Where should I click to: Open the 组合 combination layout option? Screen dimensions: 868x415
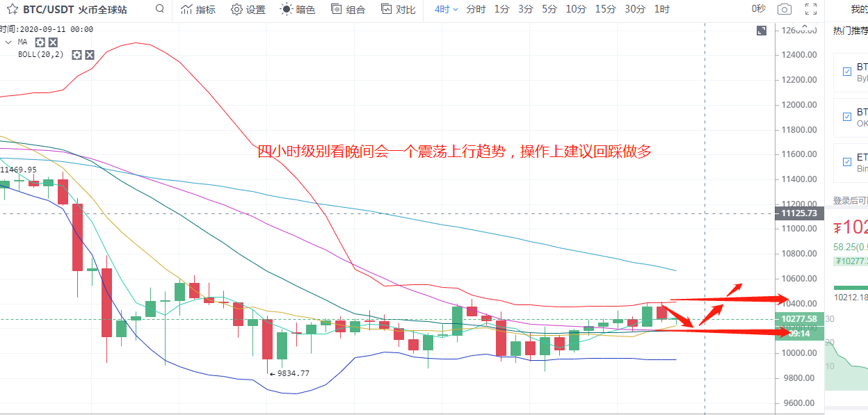[348, 9]
